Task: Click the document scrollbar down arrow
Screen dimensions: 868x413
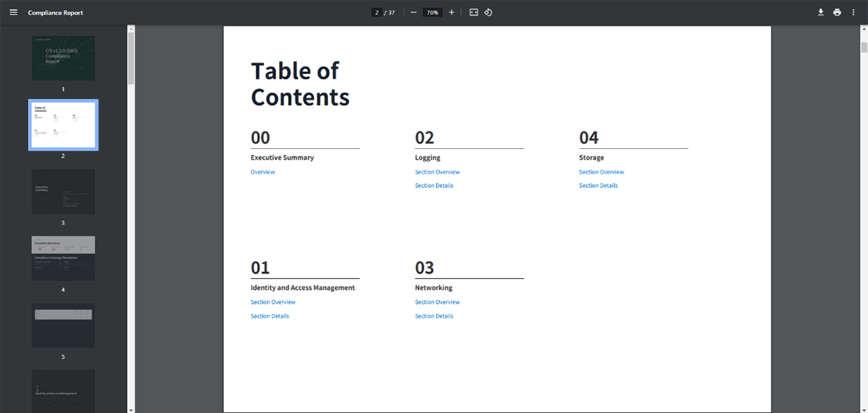Action: pyautogui.click(x=864, y=409)
